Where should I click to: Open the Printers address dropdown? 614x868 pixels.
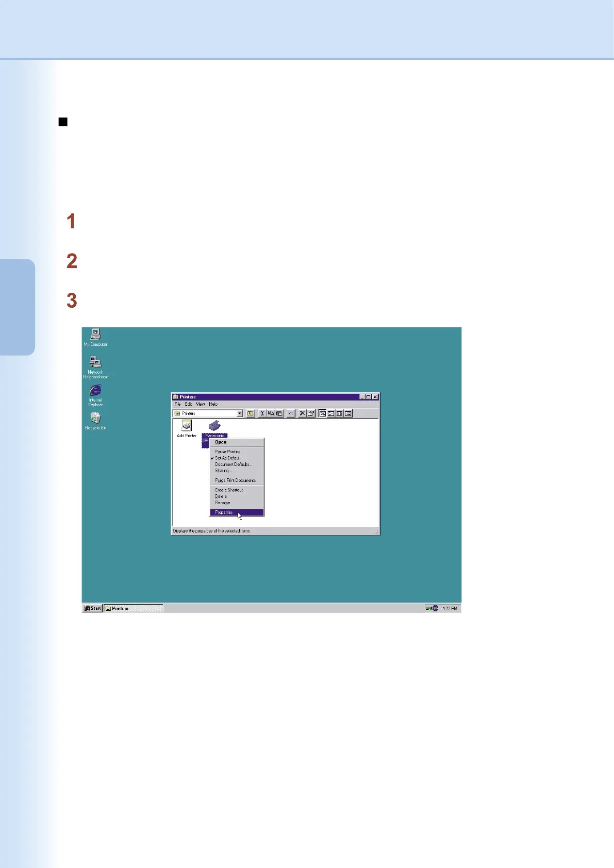240,413
